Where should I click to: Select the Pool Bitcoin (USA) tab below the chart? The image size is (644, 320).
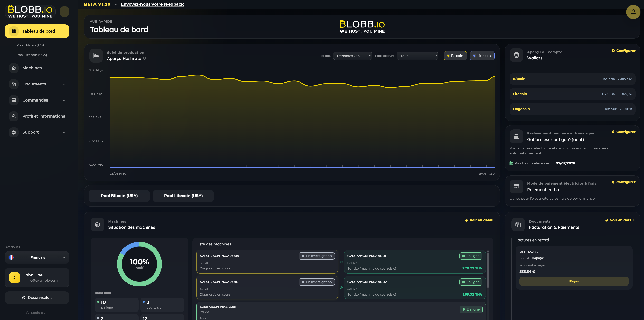coord(119,196)
